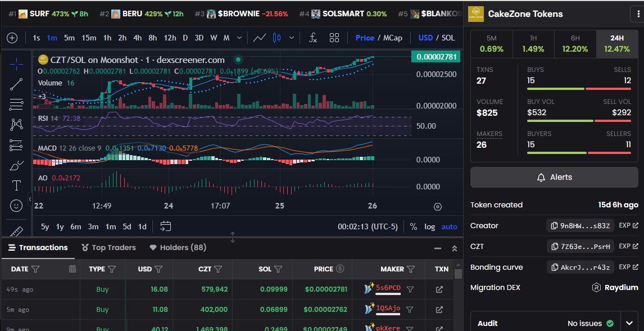Open trending token #2 BERU
Screen dimensions: 644x331
(142, 13)
